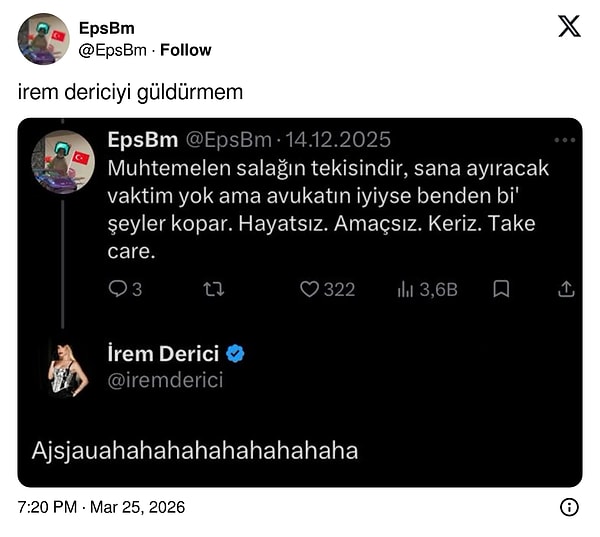
Task: Like the quoted tweet with heart icon
Action: tap(310, 289)
